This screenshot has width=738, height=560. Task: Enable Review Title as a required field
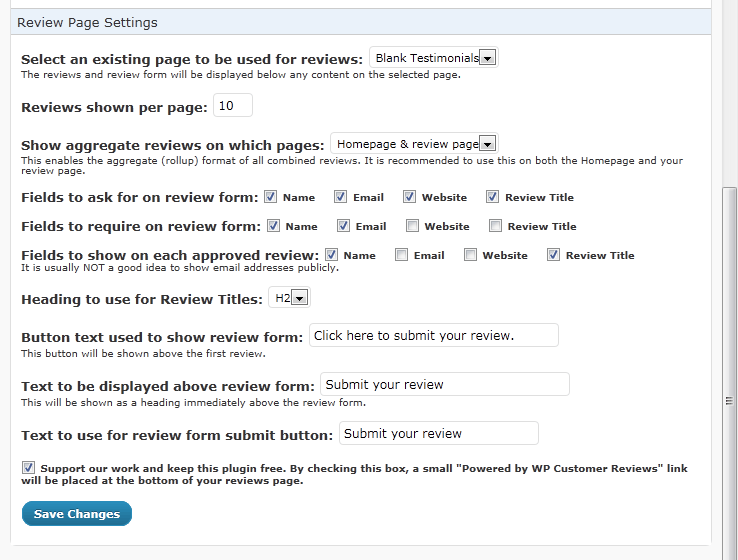point(495,226)
